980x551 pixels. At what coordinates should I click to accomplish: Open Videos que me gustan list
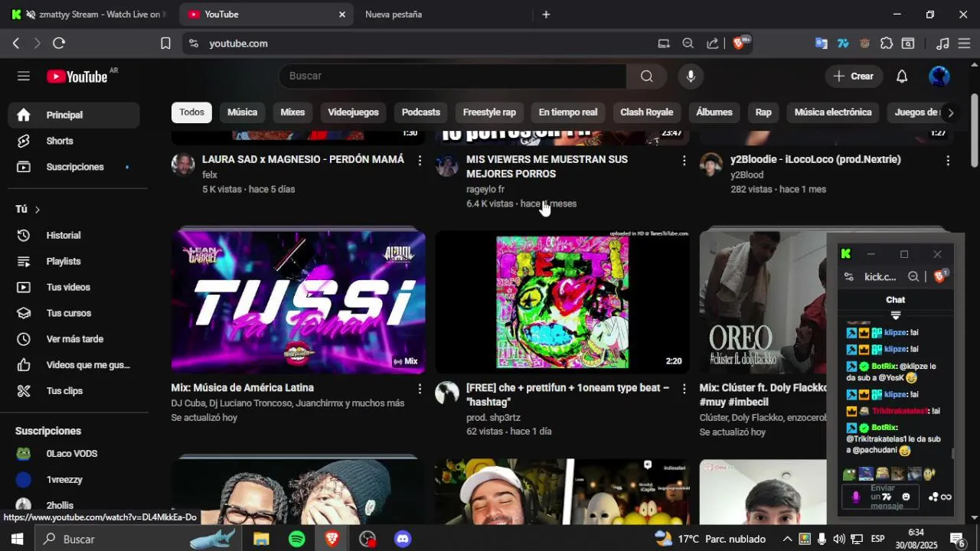74,365
